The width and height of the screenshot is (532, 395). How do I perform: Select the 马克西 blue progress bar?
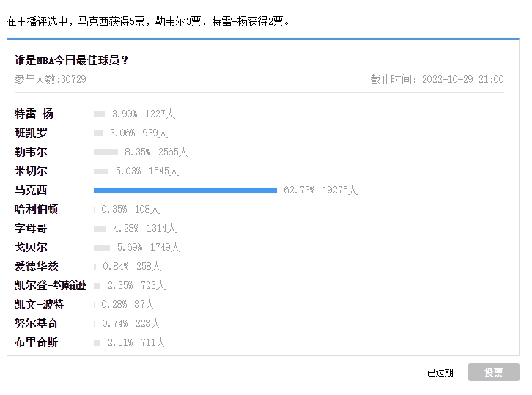(185, 191)
